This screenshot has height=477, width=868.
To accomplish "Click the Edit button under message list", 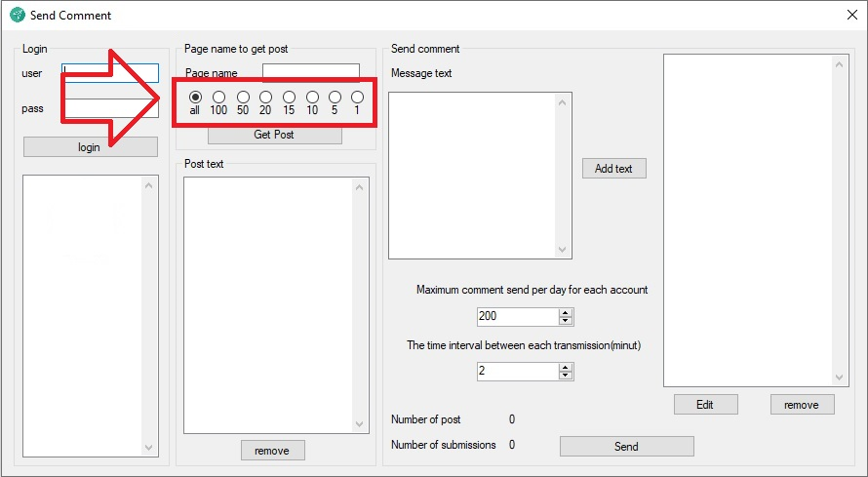I will (x=704, y=404).
